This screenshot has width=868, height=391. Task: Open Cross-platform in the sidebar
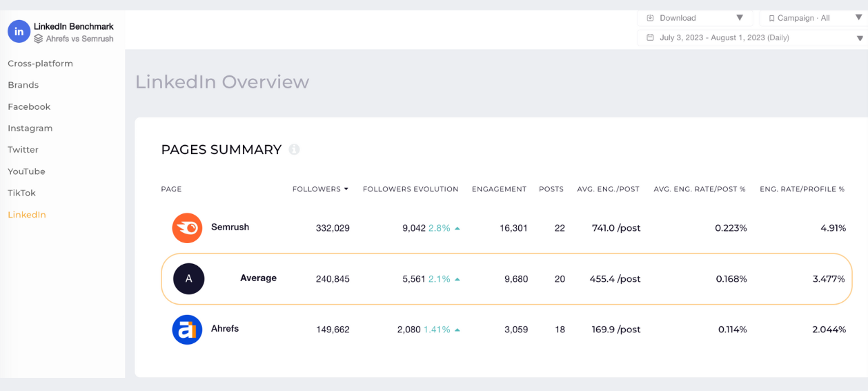coord(40,64)
